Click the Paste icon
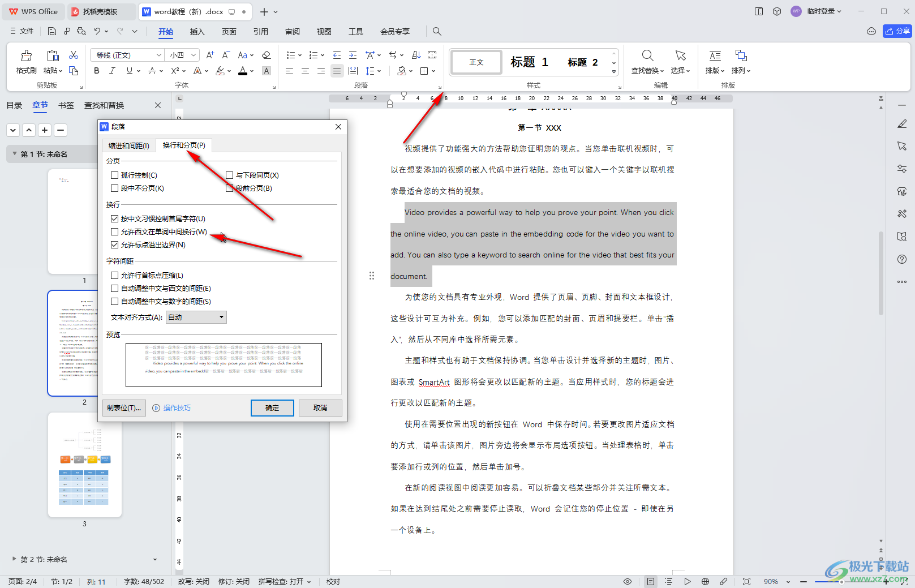The width and height of the screenshot is (915, 588). [53, 55]
